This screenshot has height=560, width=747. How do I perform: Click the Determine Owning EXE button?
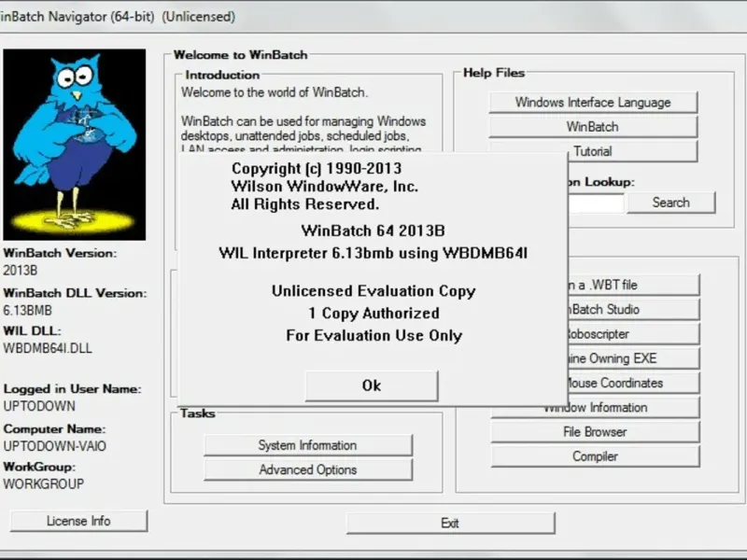pos(634,358)
